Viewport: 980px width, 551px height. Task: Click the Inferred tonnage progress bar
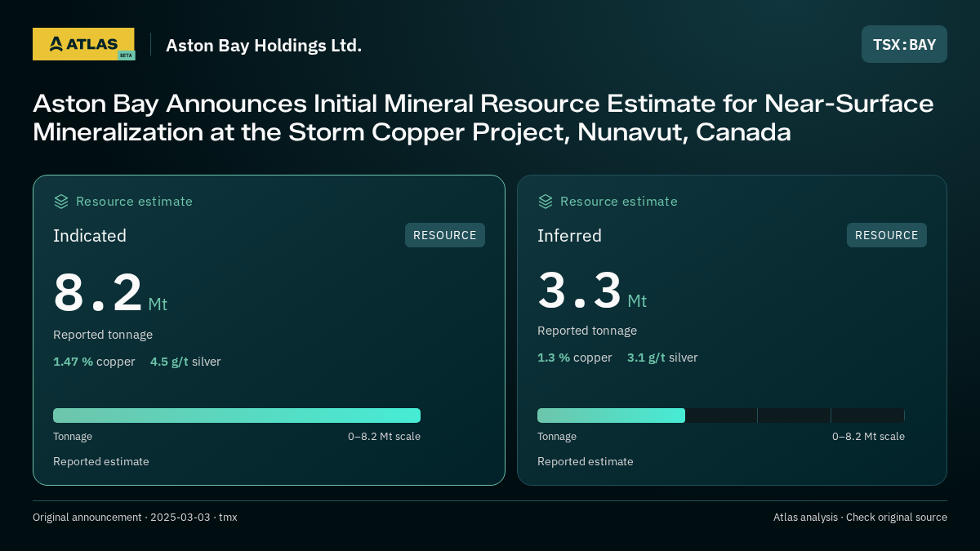coord(721,415)
